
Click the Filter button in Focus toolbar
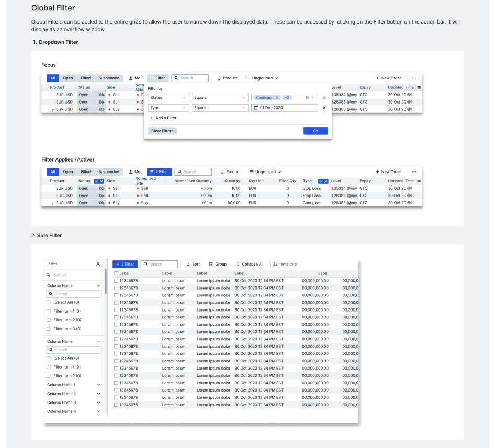click(157, 78)
